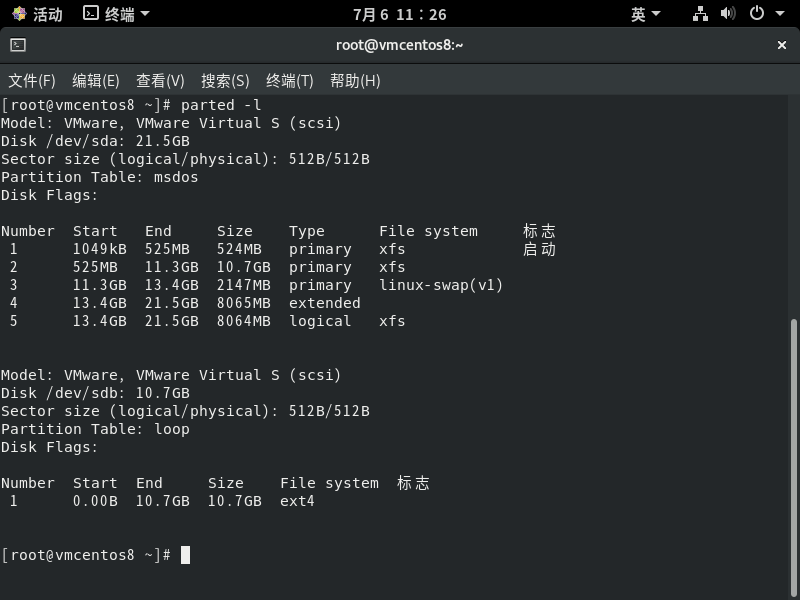Click 'Disk /dev/sdb: 10.7GB' line
This screenshot has width=800, height=600.
95,393
